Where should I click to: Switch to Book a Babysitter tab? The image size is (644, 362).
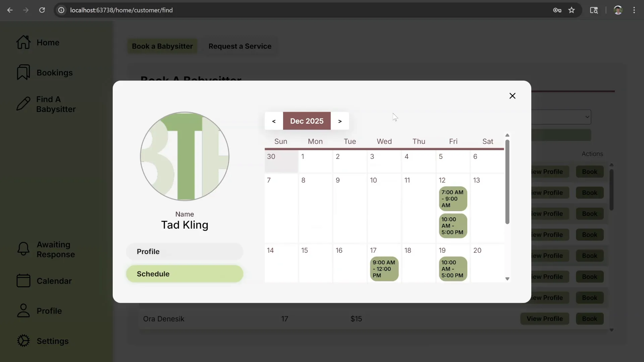162,46
